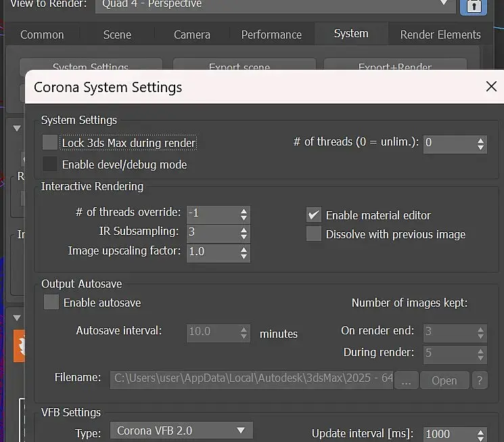The image size is (504, 442).
Task: Uncheck Enable material editor
Action: point(314,215)
